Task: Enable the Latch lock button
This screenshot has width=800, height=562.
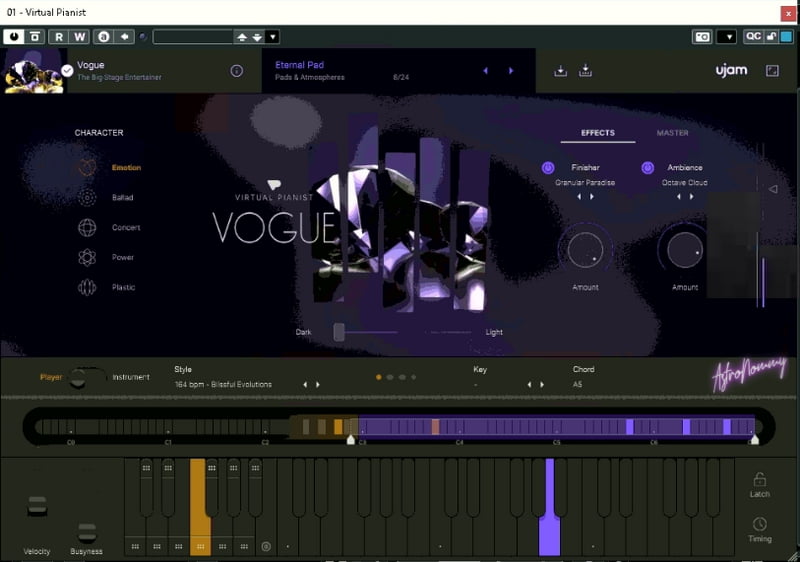Action: [759, 480]
